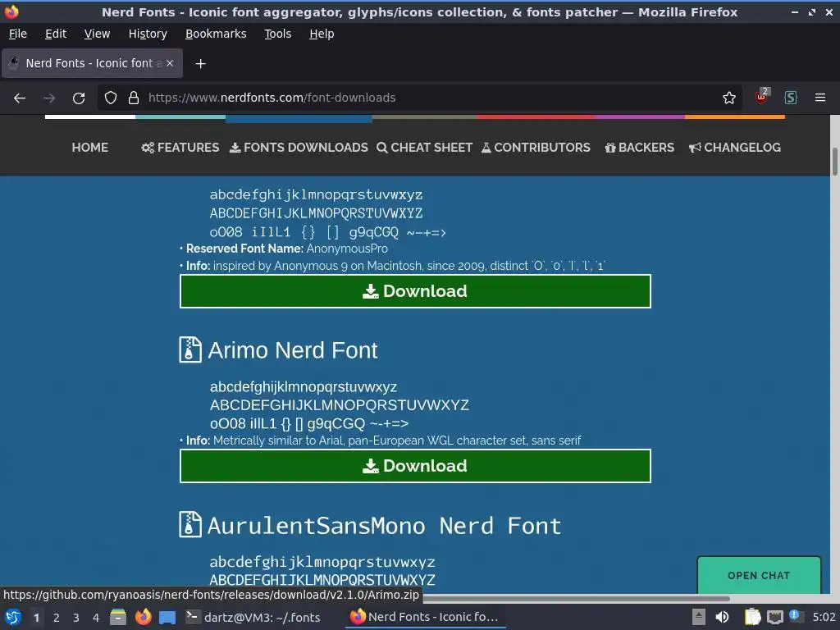Click the vertical page scrollbar thumb

[x=834, y=161]
